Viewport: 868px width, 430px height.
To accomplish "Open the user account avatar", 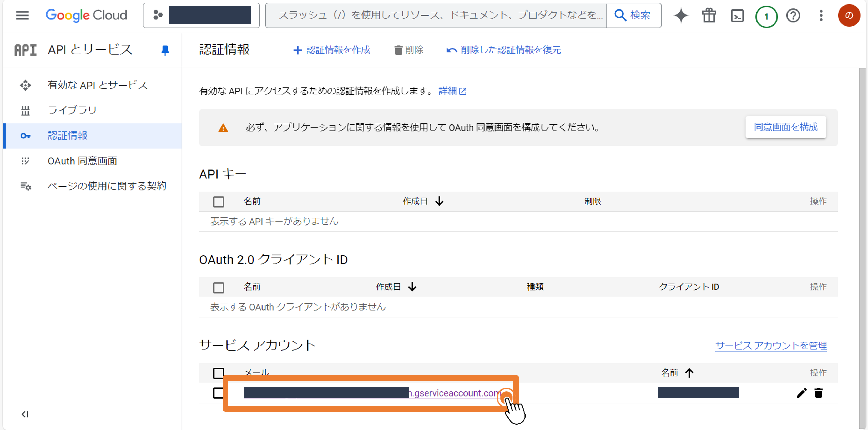I will point(849,16).
